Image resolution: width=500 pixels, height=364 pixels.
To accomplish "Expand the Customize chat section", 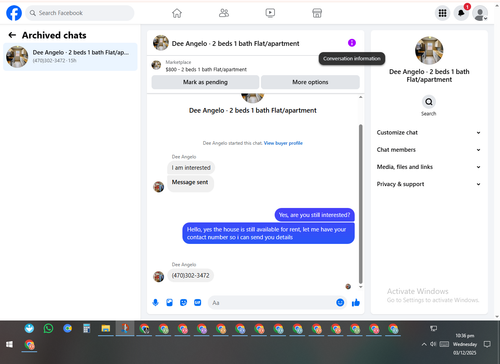I will point(429,132).
